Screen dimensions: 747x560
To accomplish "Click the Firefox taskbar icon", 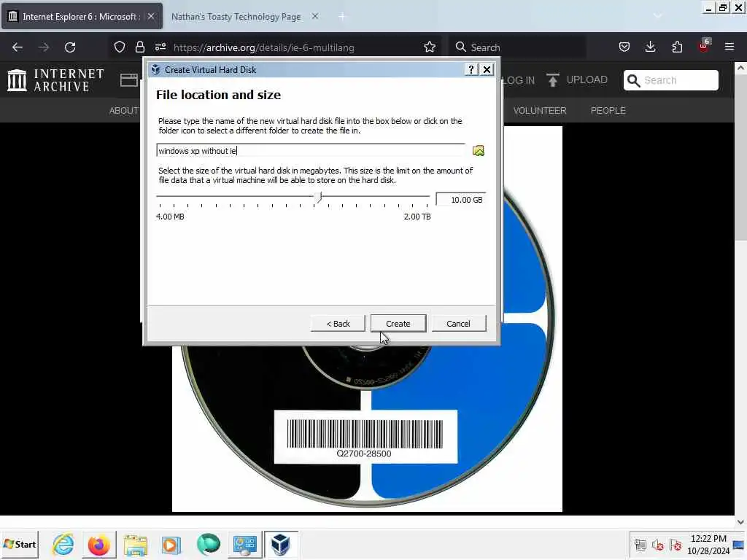I will 99,544.
